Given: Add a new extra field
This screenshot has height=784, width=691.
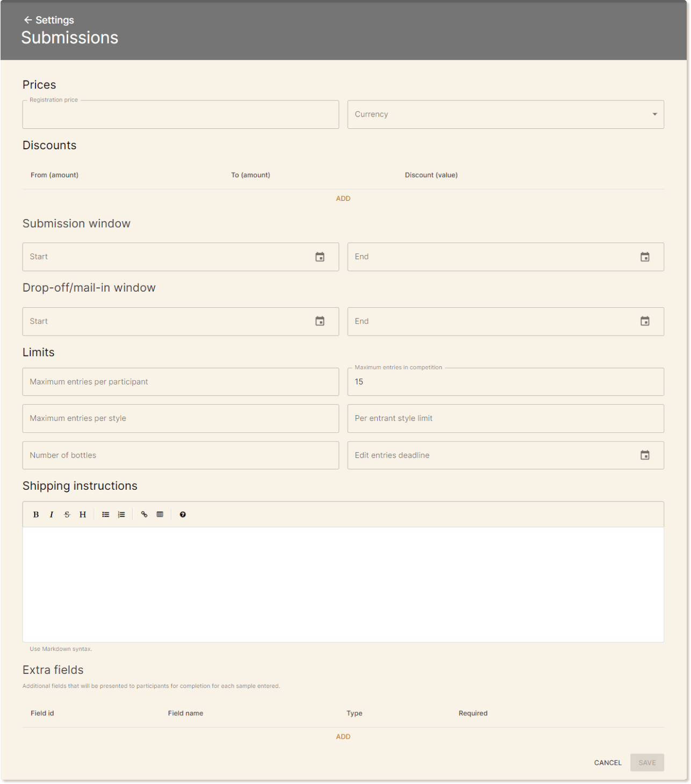Looking at the screenshot, I should tap(343, 737).
